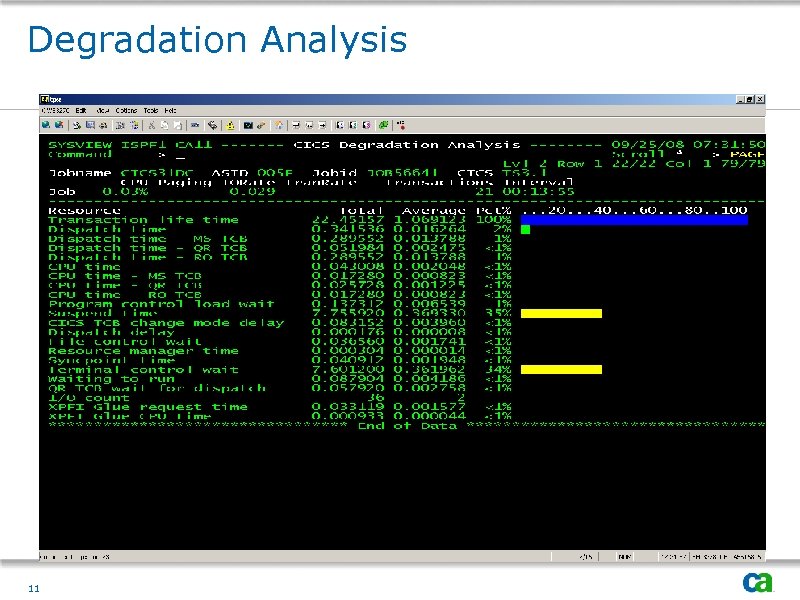
Task: Select the "Terminal control wait" row label
Action: [x=143, y=369]
